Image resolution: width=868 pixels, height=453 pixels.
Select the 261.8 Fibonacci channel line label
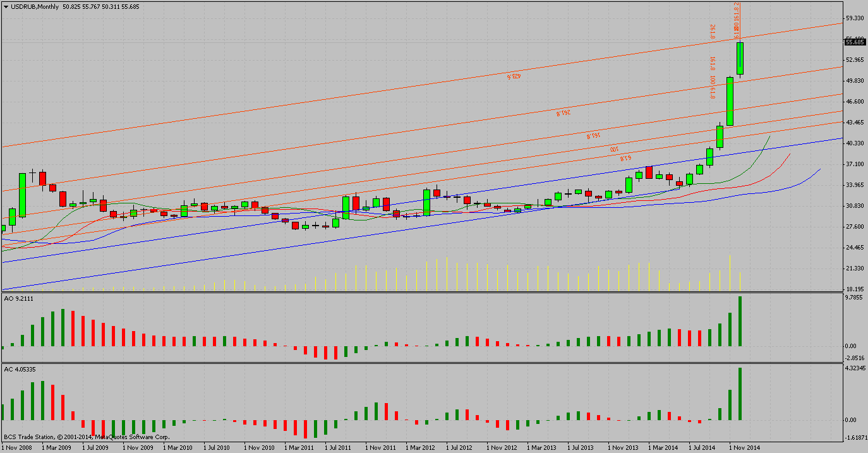coord(563,112)
